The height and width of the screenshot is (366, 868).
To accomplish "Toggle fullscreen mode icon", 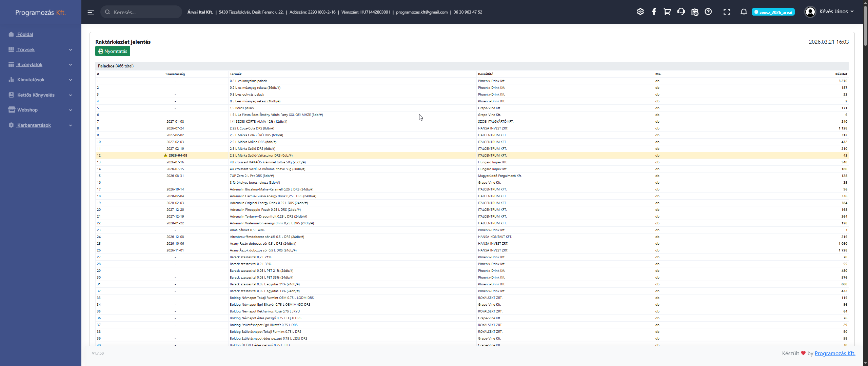I will click(727, 12).
